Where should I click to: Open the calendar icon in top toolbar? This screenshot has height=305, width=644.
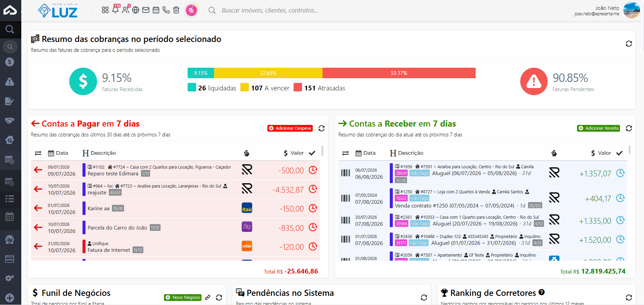click(x=156, y=10)
